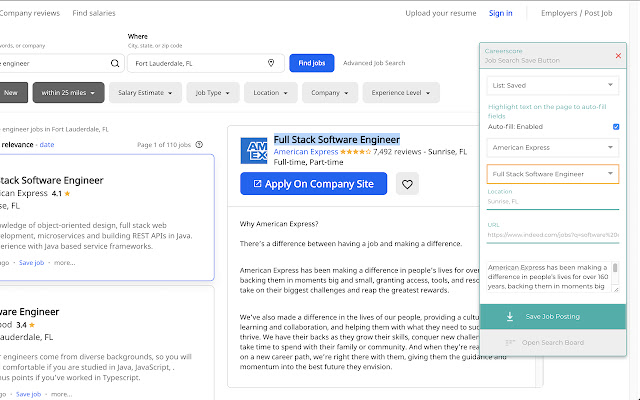Click Apply On Company Site button
640x400 pixels.
[314, 184]
